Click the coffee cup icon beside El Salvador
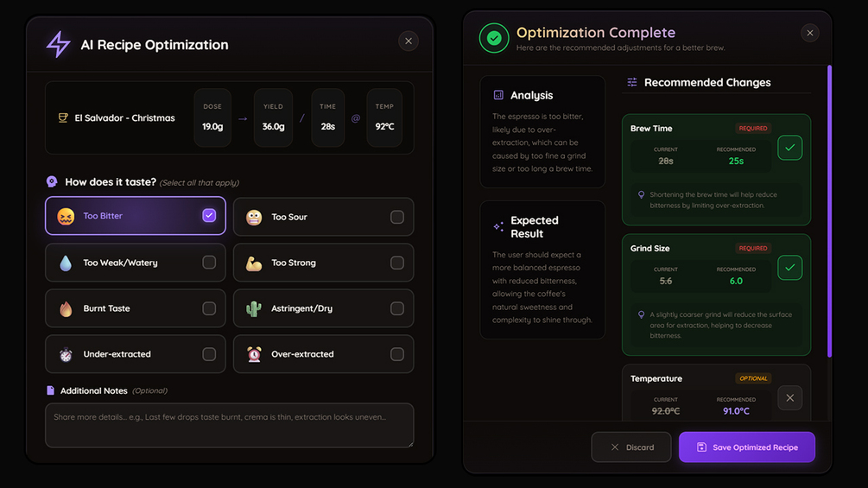 coord(63,117)
